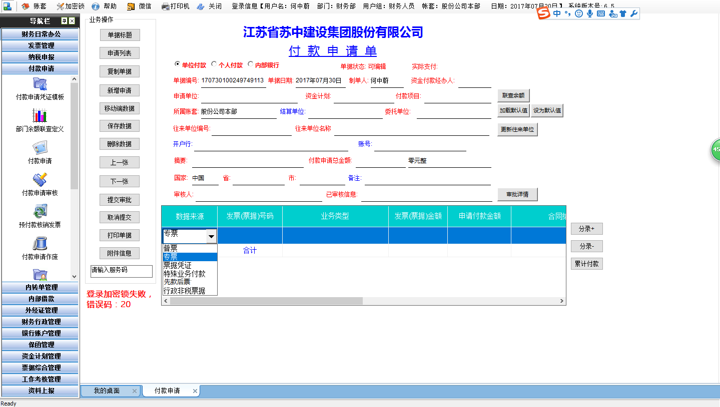Viewport: 720px width, 407px height.
Task: Click the table scrollbar right arrow
Action: [562, 301]
